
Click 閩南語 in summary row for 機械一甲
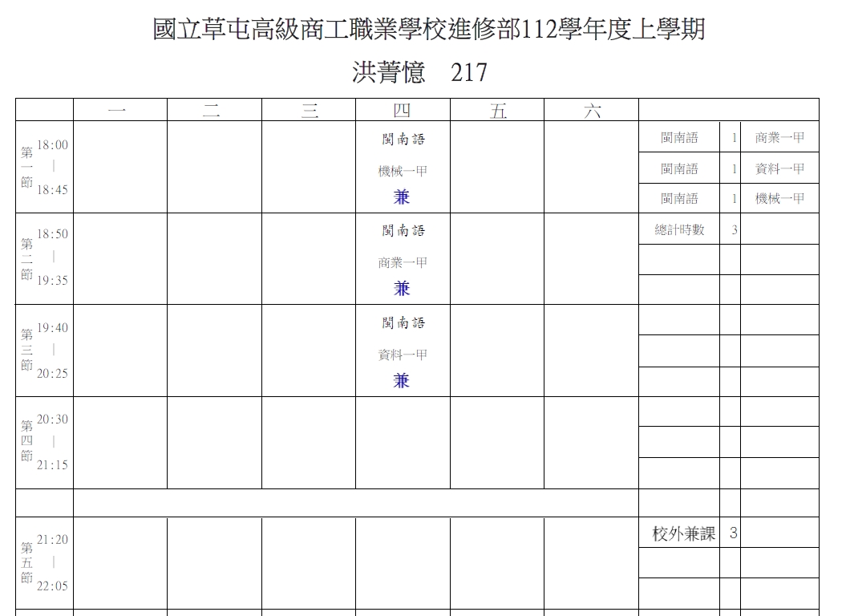679,199
